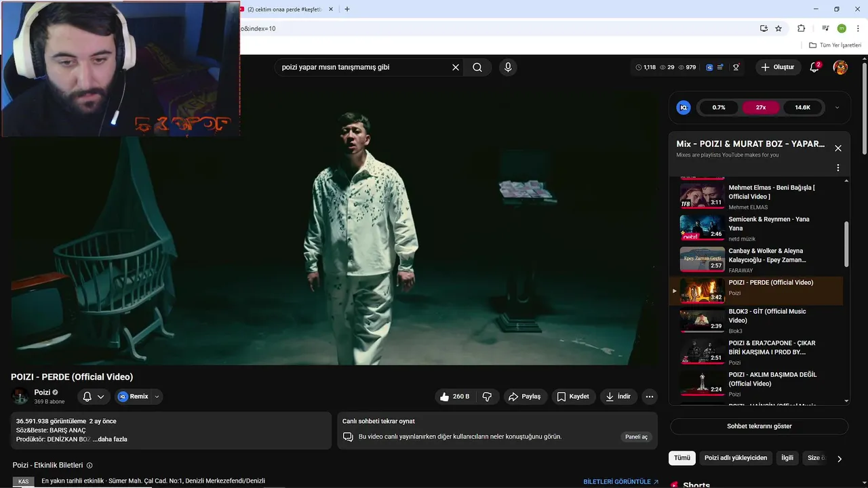Expand description with '...daha fazla'
Screen dimensions: 868x488
click(x=110, y=439)
